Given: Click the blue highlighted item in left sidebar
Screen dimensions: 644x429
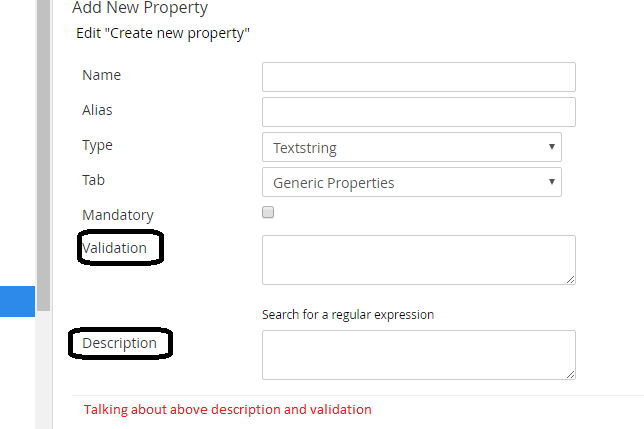Looking at the screenshot, I should click(x=17, y=301).
